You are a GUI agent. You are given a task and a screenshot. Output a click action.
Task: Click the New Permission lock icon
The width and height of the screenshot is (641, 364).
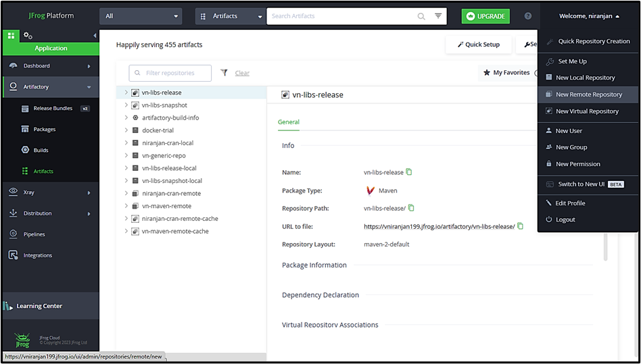click(x=549, y=163)
